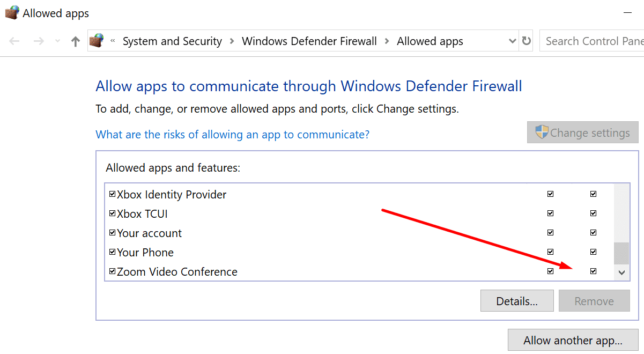
Task: Click Allow another app button
Action: (573, 340)
